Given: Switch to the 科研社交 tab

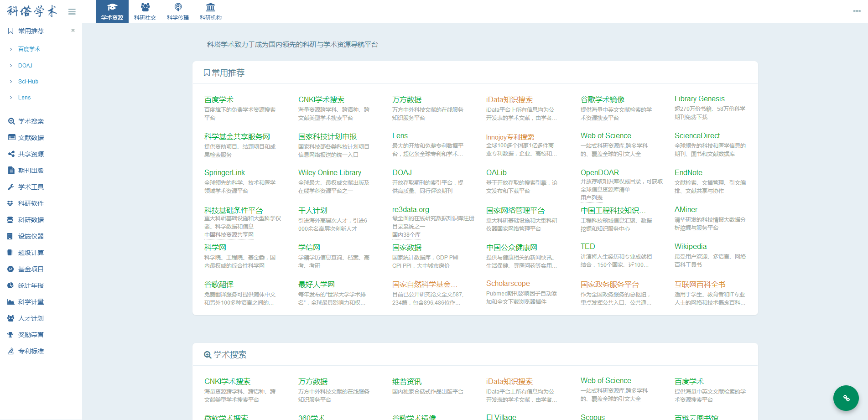Looking at the screenshot, I should click(x=145, y=11).
